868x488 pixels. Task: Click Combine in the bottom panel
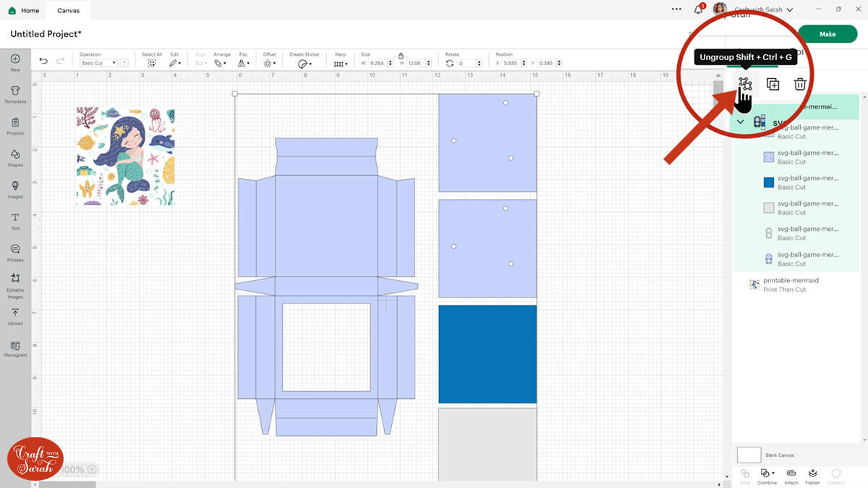click(767, 476)
